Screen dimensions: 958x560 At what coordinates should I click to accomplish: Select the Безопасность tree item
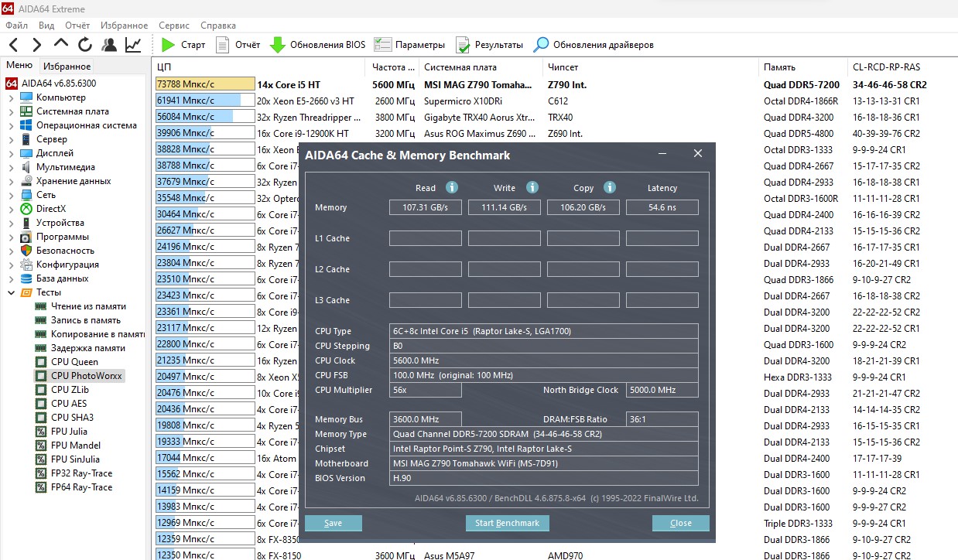pos(56,251)
